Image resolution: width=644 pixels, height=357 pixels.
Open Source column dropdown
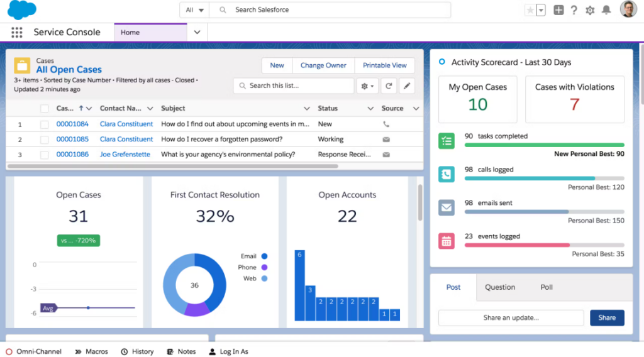[x=416, y=108]
